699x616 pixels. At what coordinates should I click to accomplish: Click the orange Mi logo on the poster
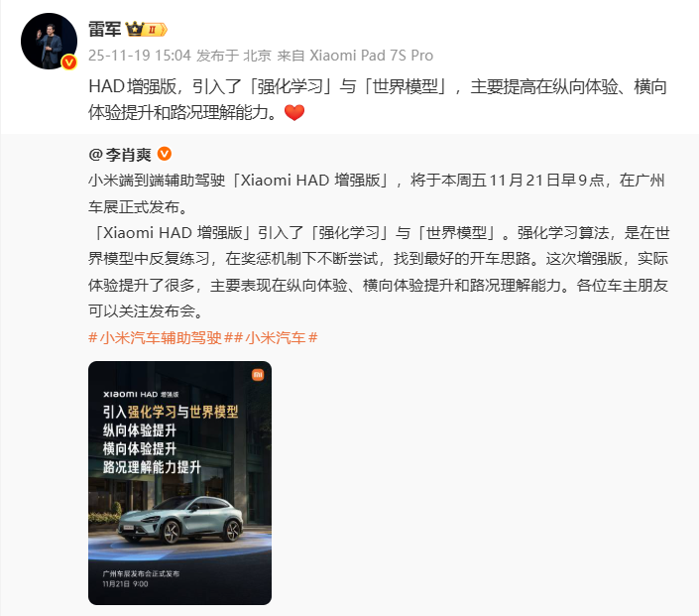click(x=258, y=375)
